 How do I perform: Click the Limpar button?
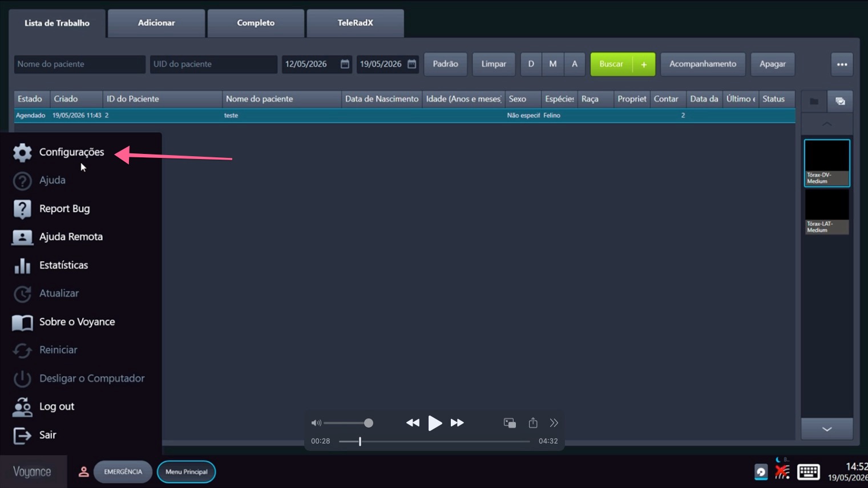494,64
